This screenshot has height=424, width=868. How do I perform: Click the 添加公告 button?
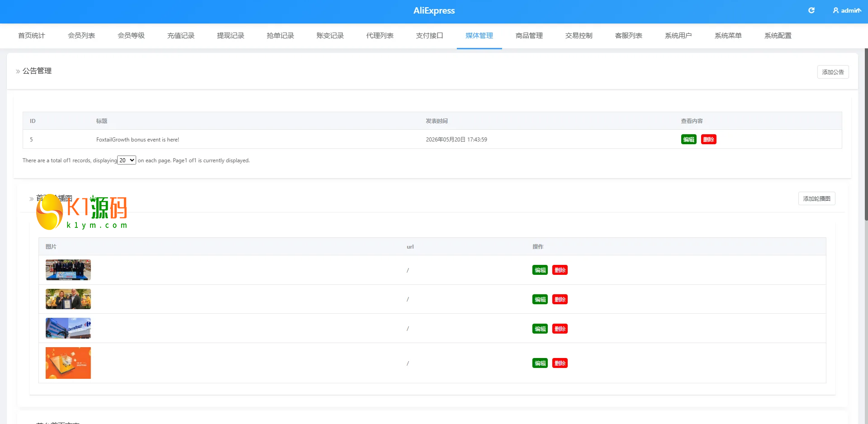(833, 72)
